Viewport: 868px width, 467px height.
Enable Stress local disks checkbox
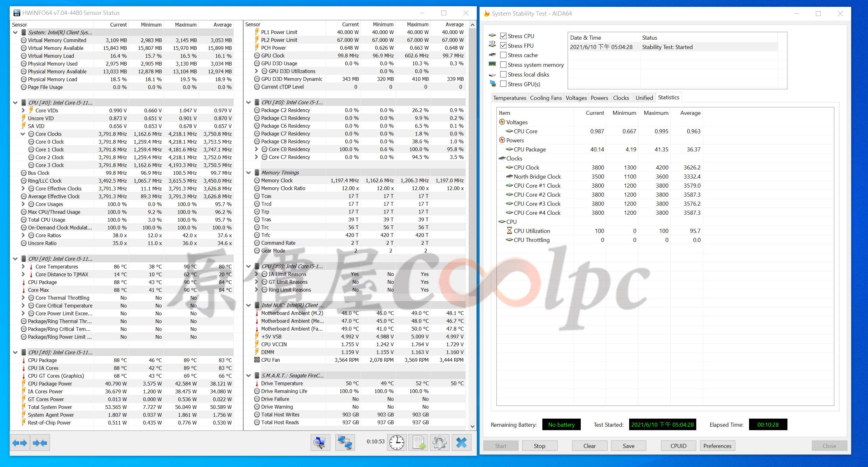click(x=503, y=74)
